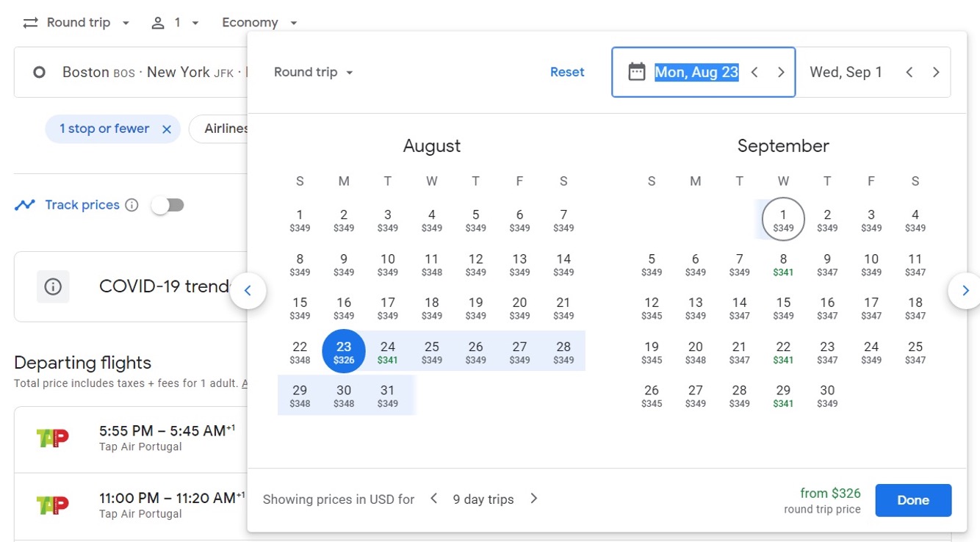Viewport: 980px width, 542px height.
Task: Move return date forward one day
Action: (936, 72)
